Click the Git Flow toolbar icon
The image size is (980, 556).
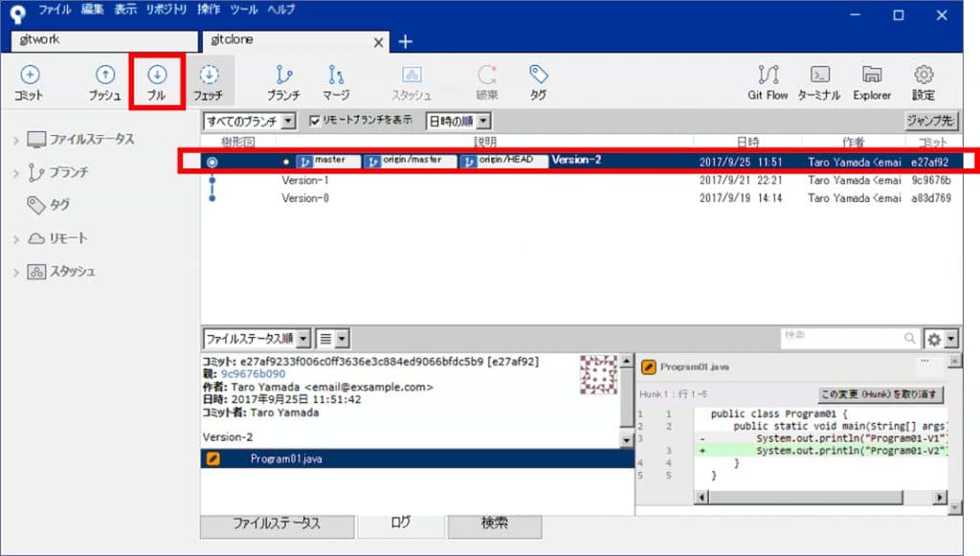click(x=768, y=81)
